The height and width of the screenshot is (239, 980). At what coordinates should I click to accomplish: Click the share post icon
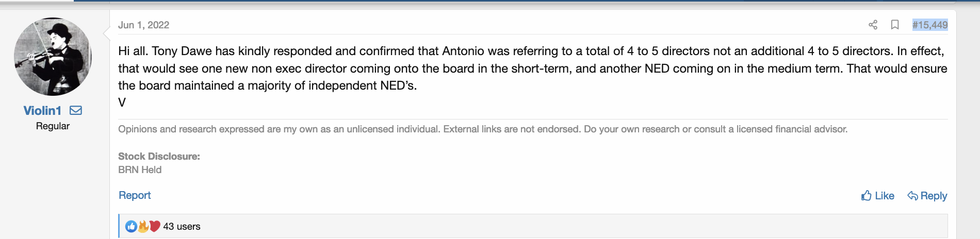tap(873, 25)
